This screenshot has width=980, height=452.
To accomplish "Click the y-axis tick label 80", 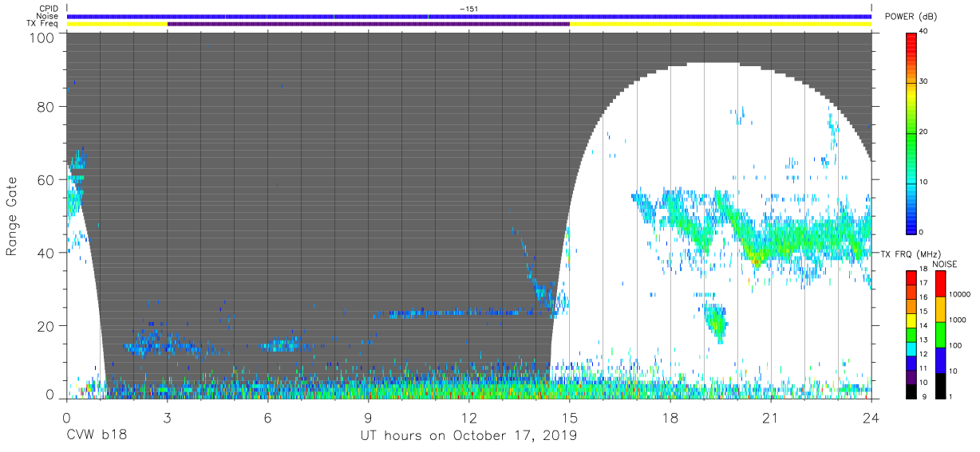I will click(x=45, y=106).
